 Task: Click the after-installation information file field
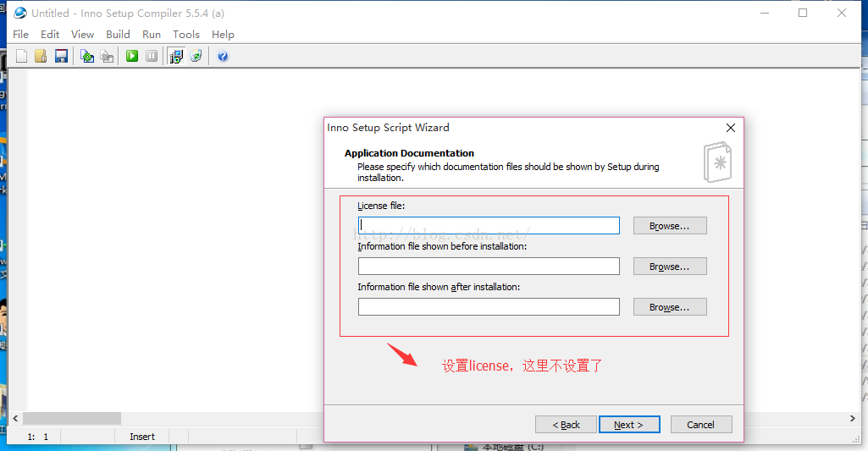489,306
